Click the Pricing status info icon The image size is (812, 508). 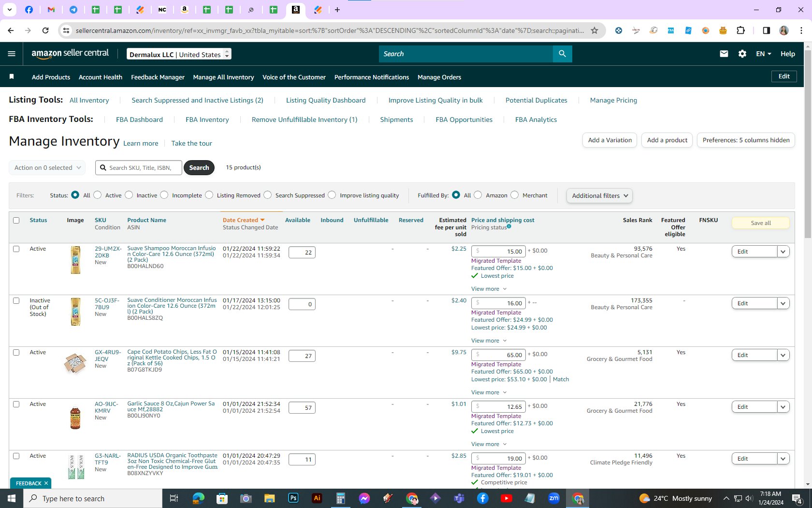click(x=509, y=226)
